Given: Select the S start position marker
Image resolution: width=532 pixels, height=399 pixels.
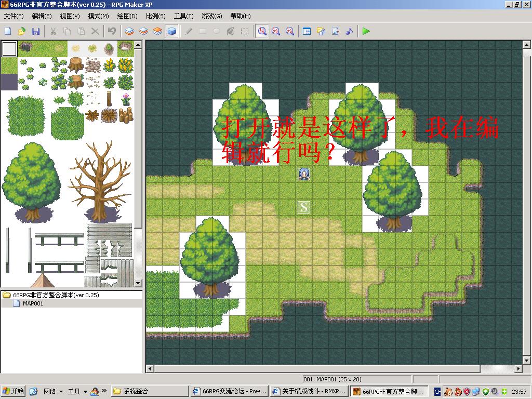Looking at the screenshot, I should point(303,207).
